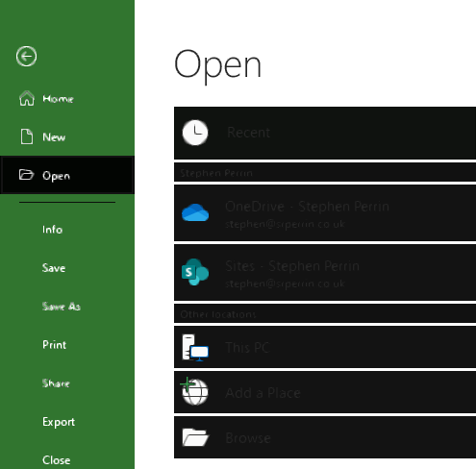
Task: Click the OneDrive account email address
Action: 285,224
